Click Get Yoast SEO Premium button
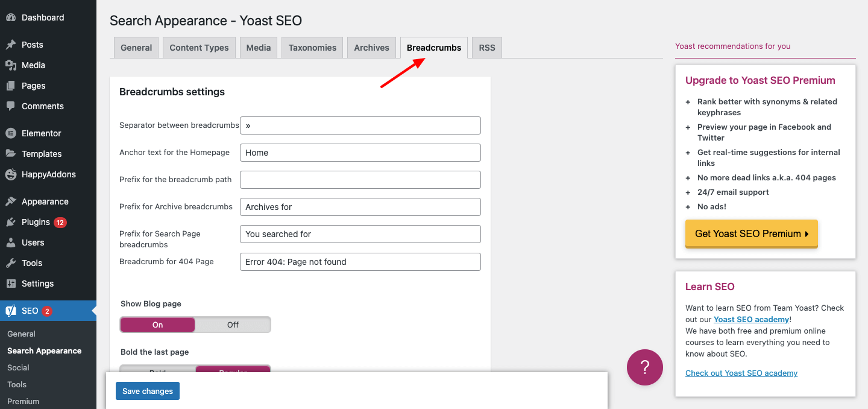 point(751,233)
